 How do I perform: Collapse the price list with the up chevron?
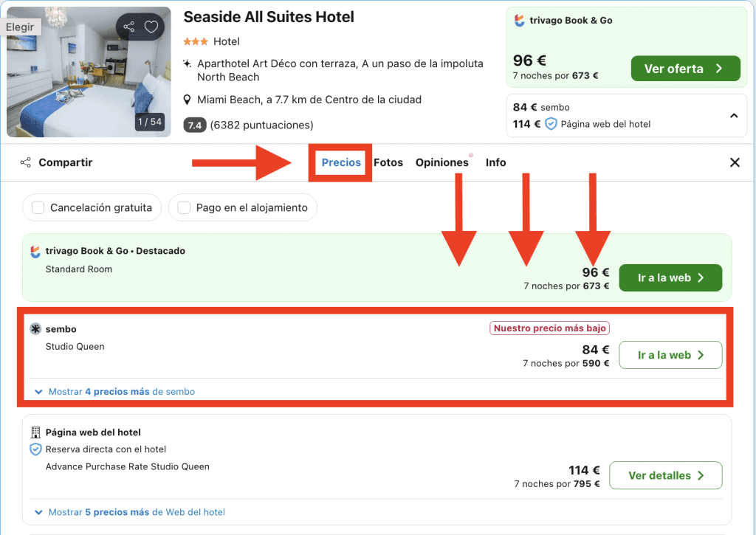[734, 116]
